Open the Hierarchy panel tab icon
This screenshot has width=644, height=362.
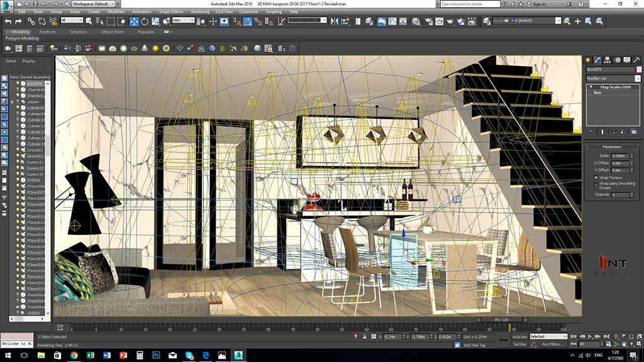(608, 60)
